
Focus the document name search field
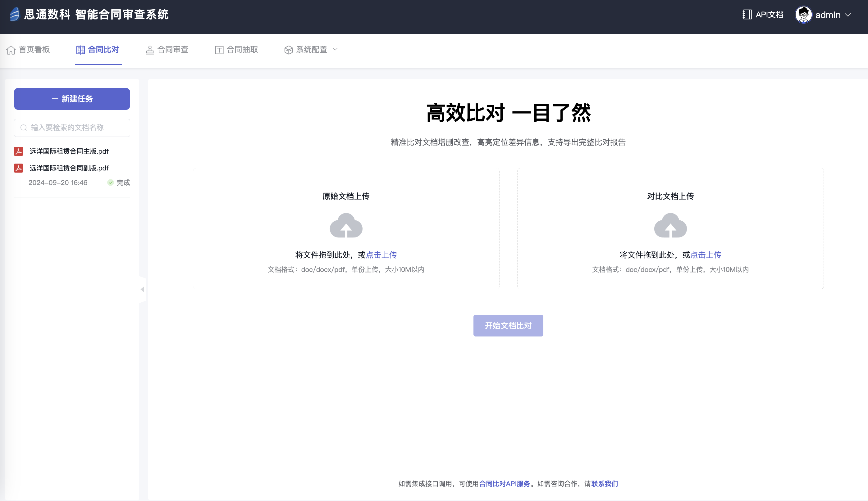(72, 128)
